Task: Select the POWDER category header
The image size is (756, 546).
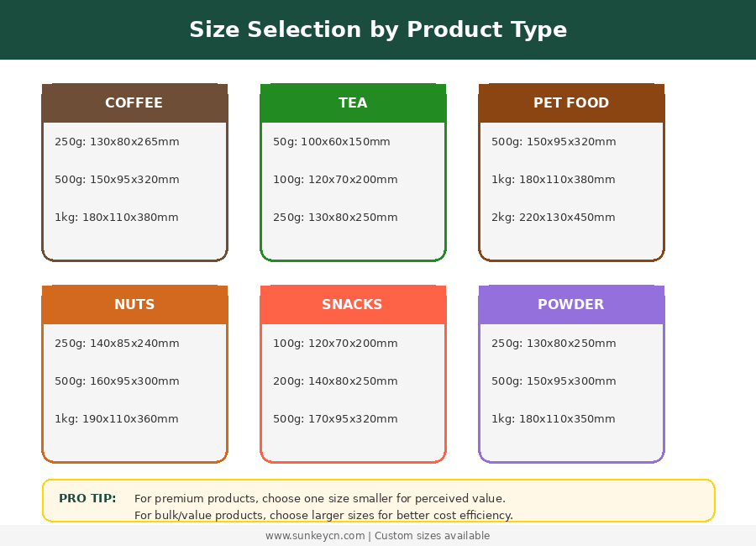Action: [571, 305]
